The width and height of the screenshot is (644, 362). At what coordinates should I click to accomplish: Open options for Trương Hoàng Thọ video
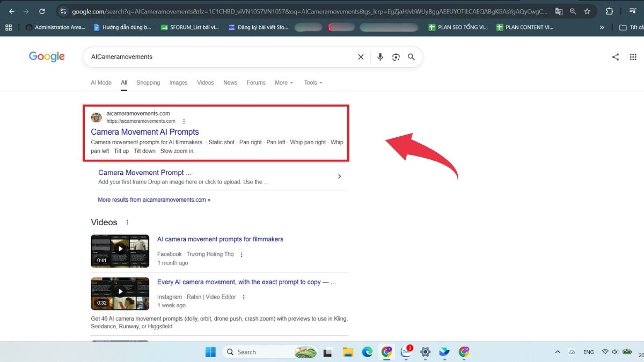tap(241, 255)
